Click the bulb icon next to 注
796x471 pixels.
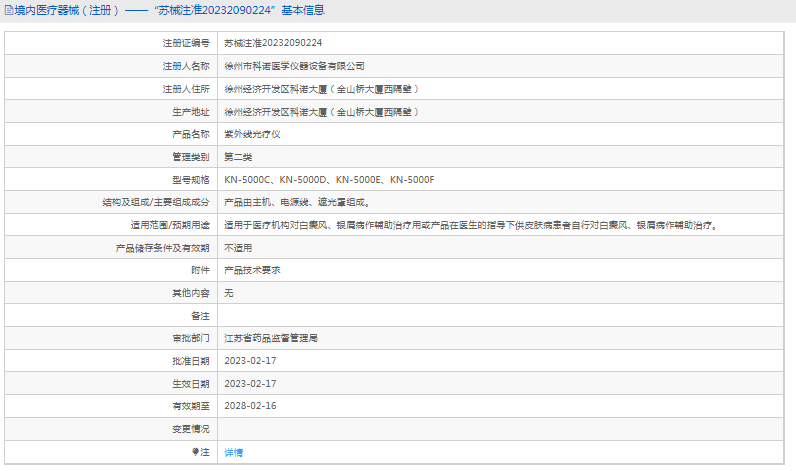tap(195, 452)
